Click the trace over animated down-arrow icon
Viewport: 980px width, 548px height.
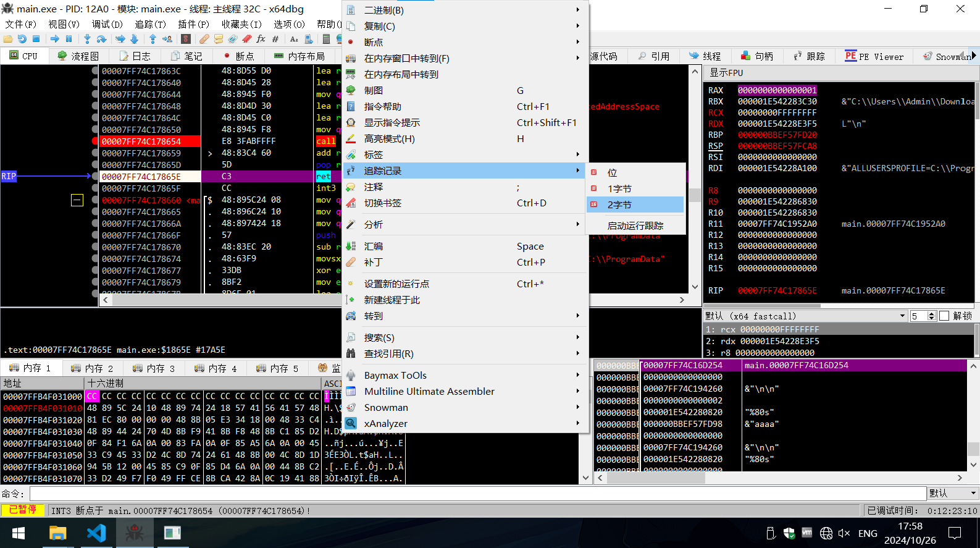[134, 39]
